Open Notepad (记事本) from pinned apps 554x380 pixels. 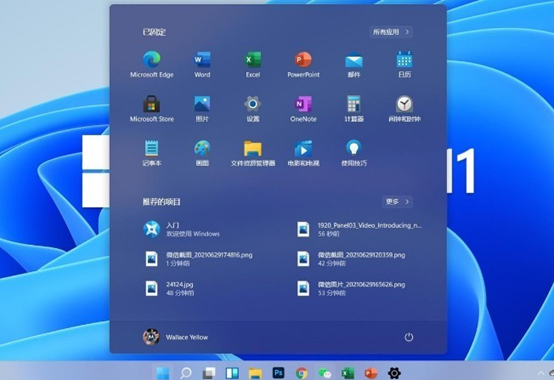point(152,153)
